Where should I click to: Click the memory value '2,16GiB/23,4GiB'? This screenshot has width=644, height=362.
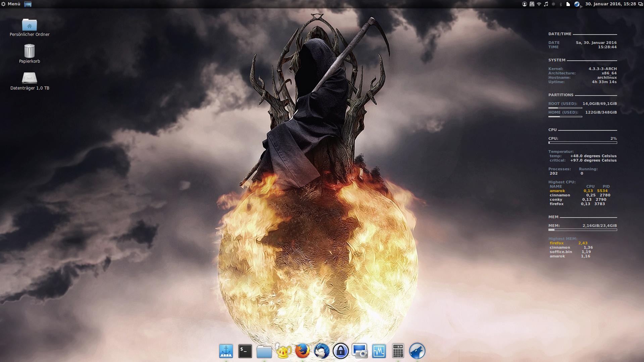(x=599, y=226)
